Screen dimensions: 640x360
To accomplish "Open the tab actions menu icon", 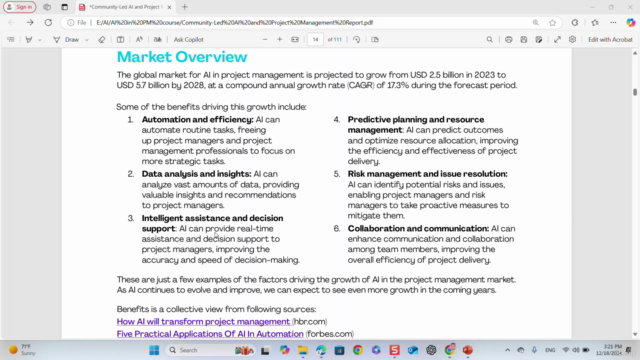I will click(x=64, y=7).
